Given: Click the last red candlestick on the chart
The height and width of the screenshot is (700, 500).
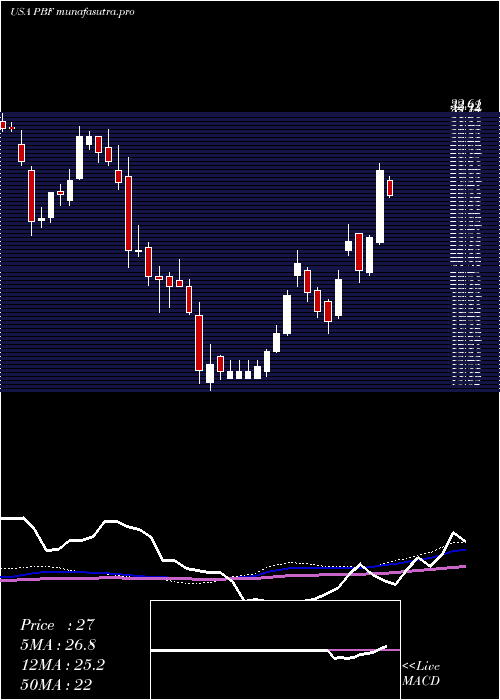Looking at the screenshot, I should click(x=390, y=188).
